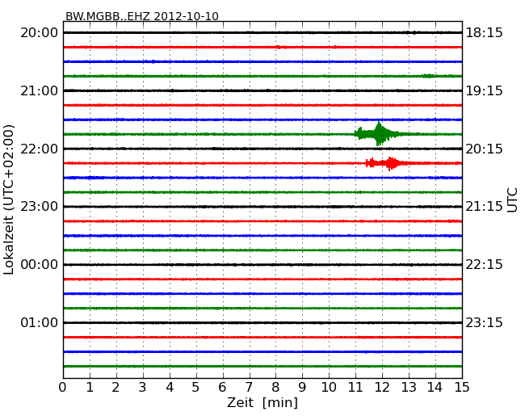Image resolution: width=525 pixels, height=420 pixels.
Task: Select the 21:00 local time label
Action: point(40,90)
